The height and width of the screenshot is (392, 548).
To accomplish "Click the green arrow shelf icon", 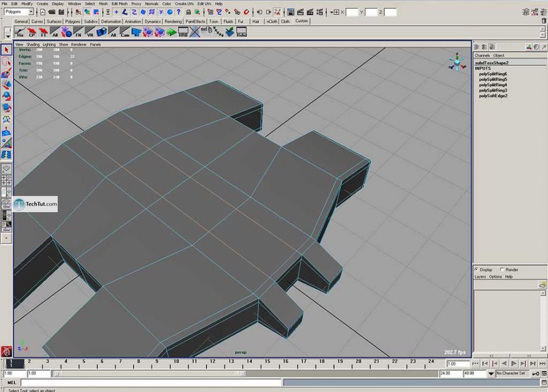I will point(171,32).
